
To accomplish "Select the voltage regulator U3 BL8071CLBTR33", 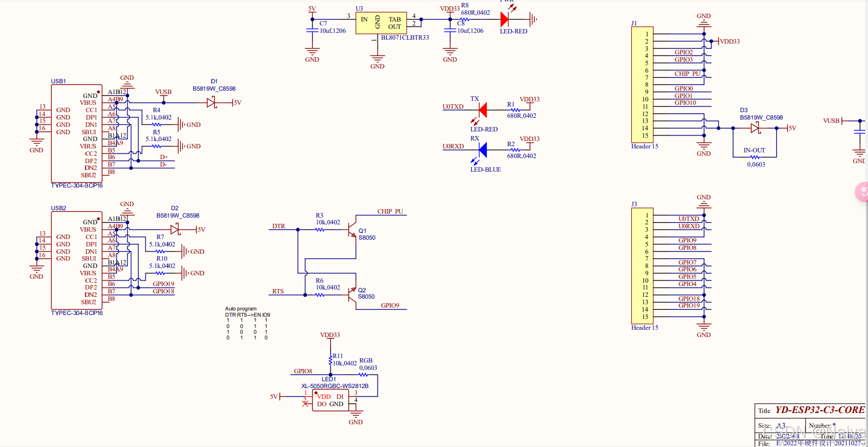I will tap(380, 23).
